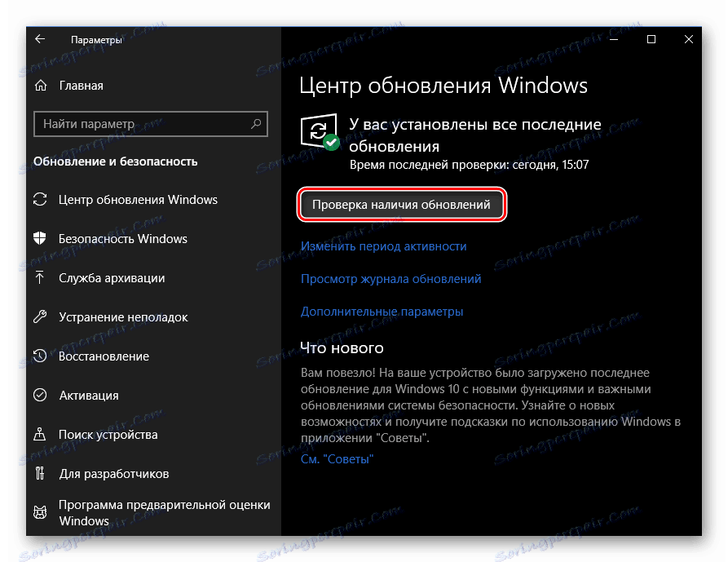Minimize the Параметры window
This screenshot has width=728, height=562.
point(614,39)
